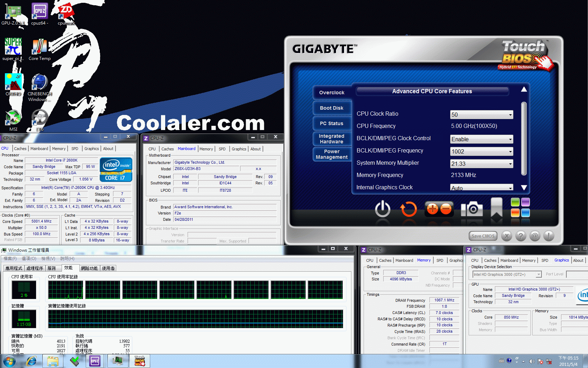The image size is (588, 368).
Task: Show hidden tray icons with the up arrow
Action: (523, 361)
